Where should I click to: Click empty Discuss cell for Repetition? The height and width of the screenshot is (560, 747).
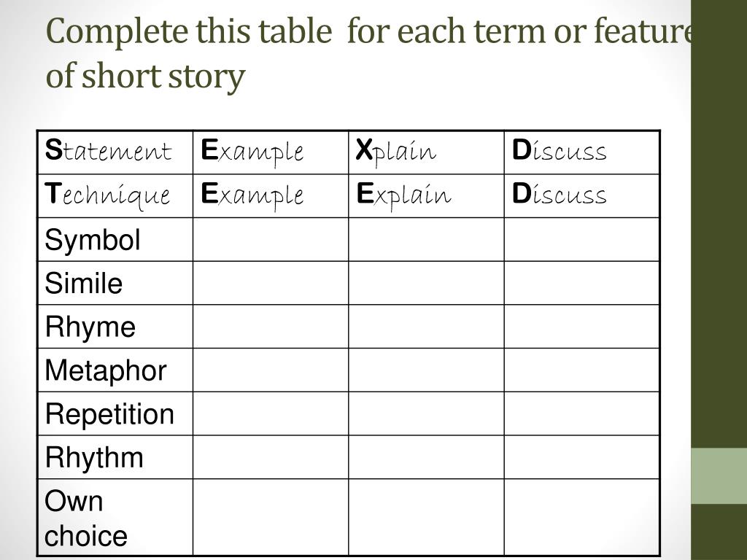click(x=581, y=414)
